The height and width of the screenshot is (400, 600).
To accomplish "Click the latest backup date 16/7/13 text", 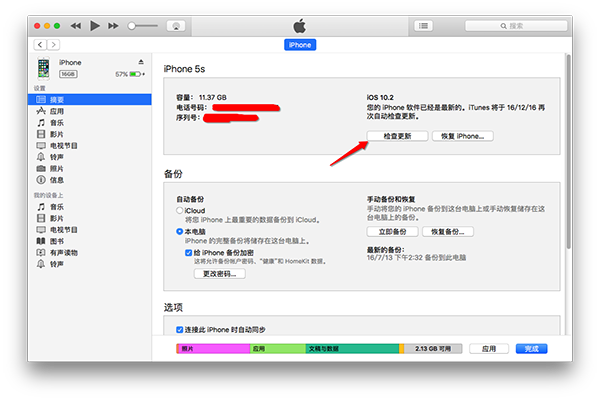I will tap(416, 258).
